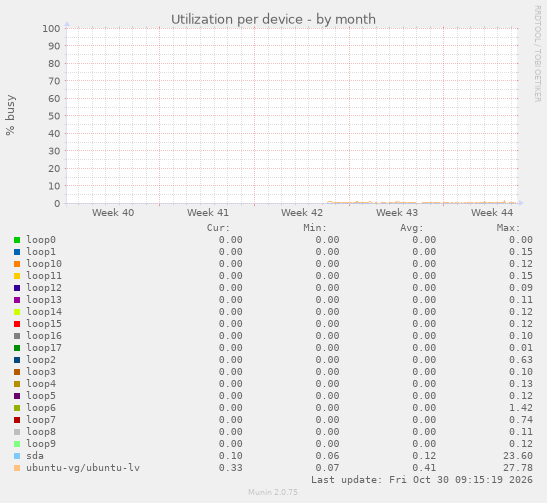Click the Avg: column header
The height and width of the screenshot is (503, 547).
click(412, 228)
